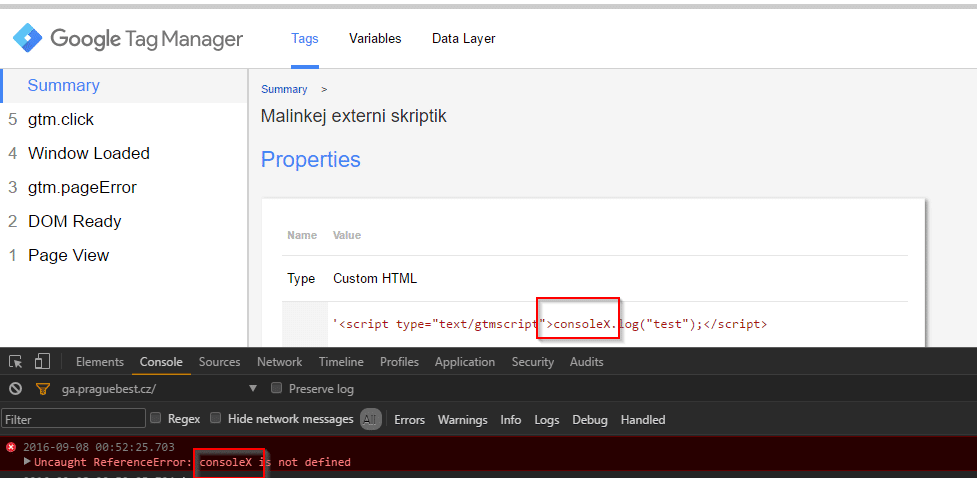
Task: Select the DevTools inspect element icon
Action: pyautogui.click(x=16, y=361)
